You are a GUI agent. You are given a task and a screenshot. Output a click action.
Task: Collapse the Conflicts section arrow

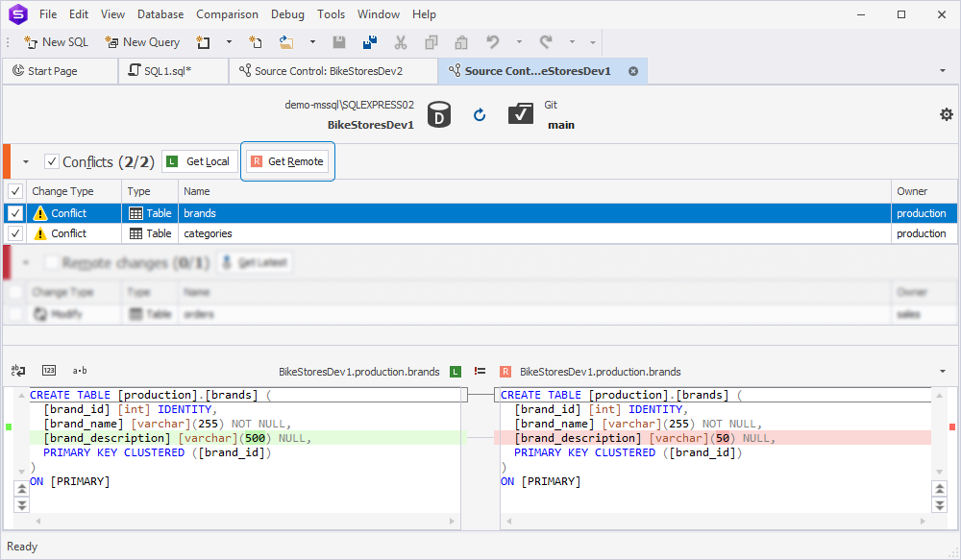click(x=26, y=161)
